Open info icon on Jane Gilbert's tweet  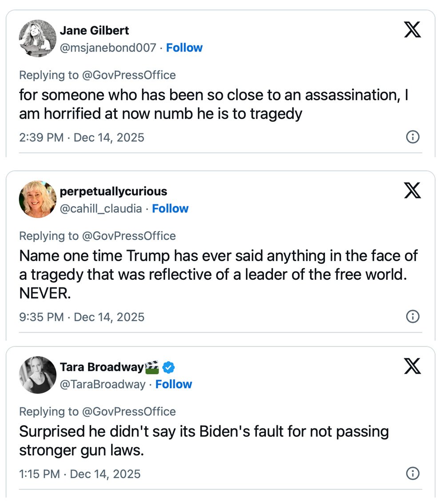[x=413, y=137]
